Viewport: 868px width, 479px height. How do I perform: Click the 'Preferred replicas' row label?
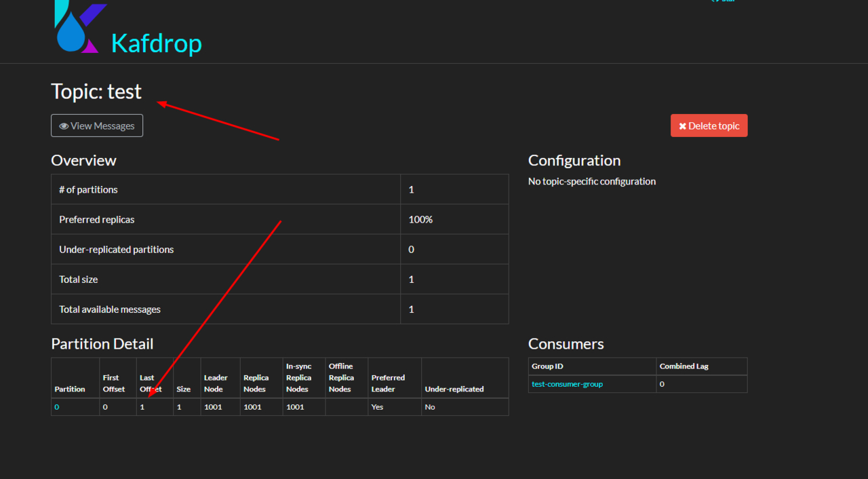coord(97,220)
